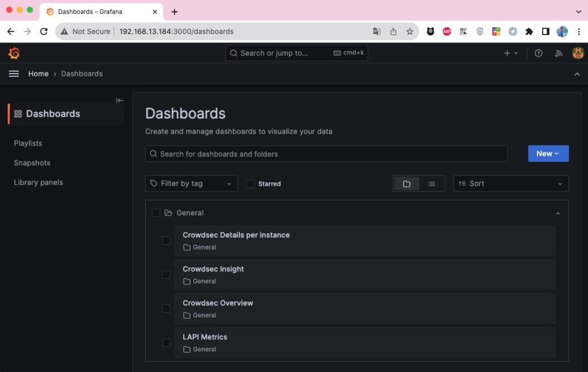Select the Crowdsec Insight checkbox

(x=166, y=275)
